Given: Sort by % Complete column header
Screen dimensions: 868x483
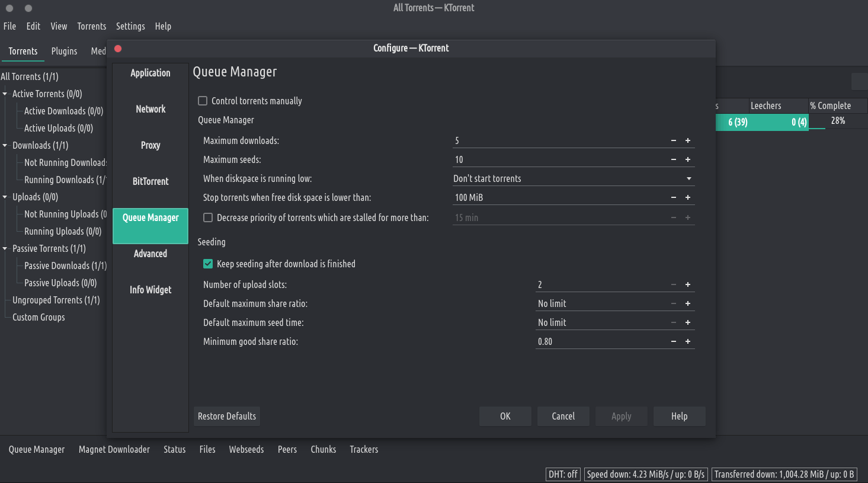Looking at the screenshot, I should pos(838,105).
